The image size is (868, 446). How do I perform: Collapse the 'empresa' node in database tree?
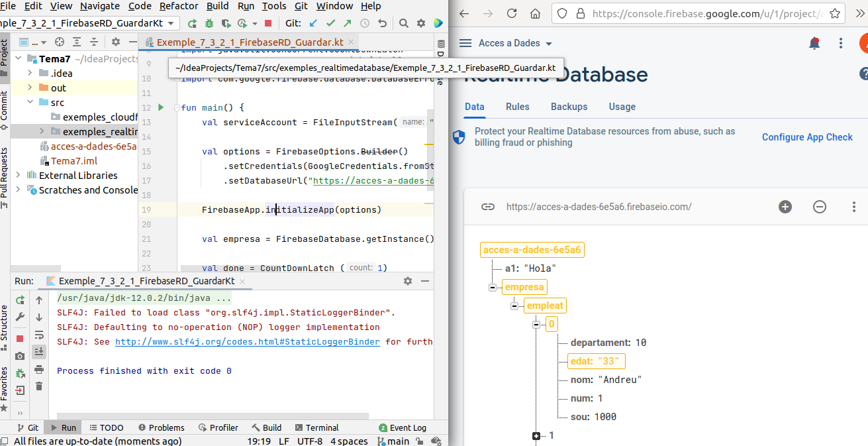492,288
